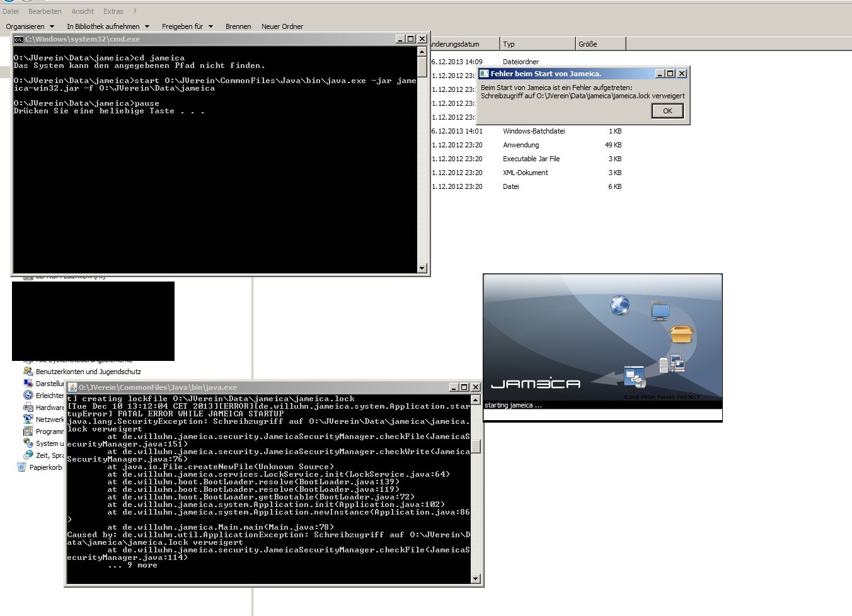Sort by Änderungsdatum column header
Viewport: 852px width, 616px height.
465,44
